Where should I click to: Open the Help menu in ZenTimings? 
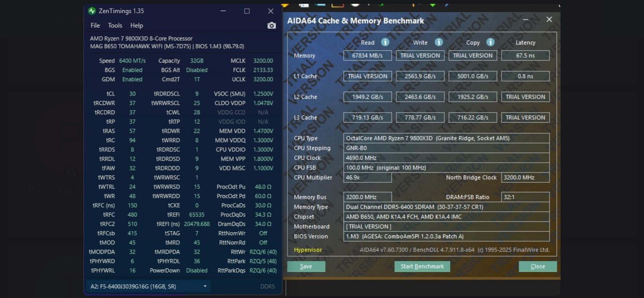pyautogui.click(x=137, y=25)
